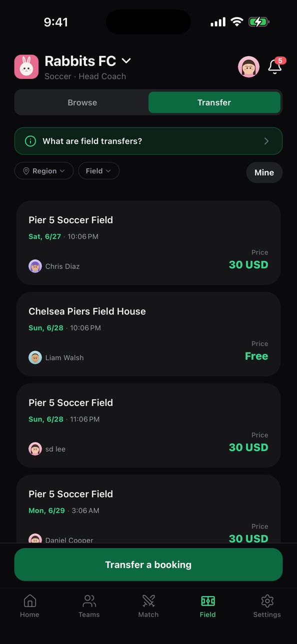Expand the Field filter dropdown

[98, 171]
